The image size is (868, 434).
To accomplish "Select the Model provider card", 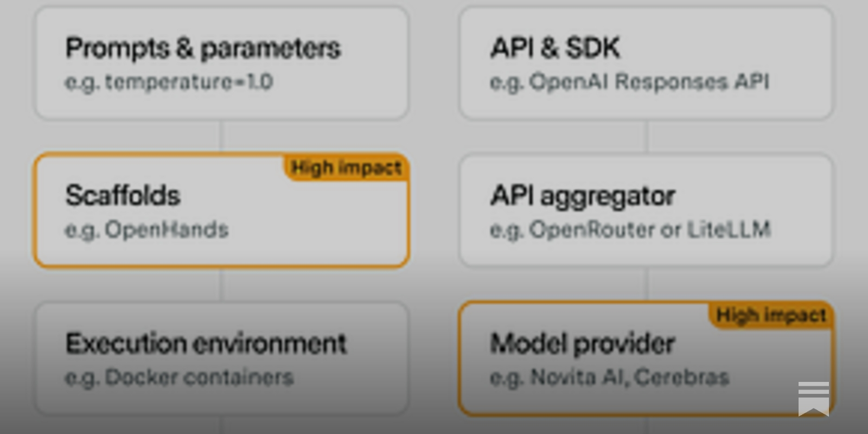I will pos(646,359).
